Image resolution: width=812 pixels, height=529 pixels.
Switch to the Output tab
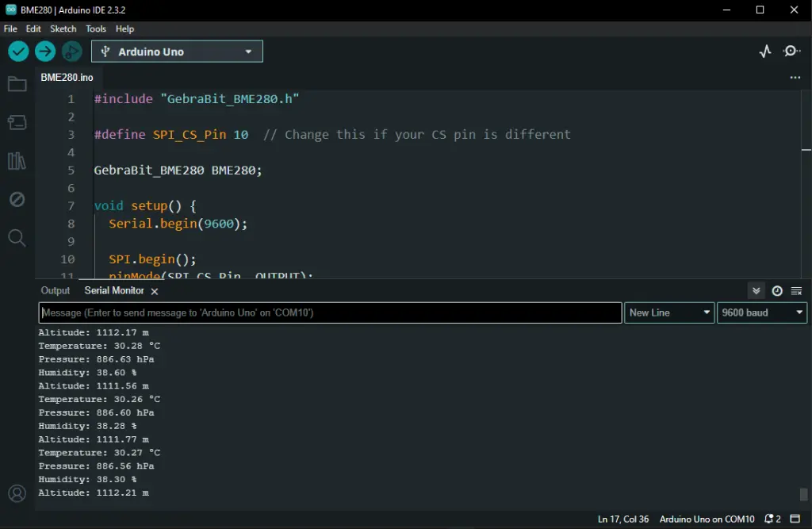pos(56,290)
